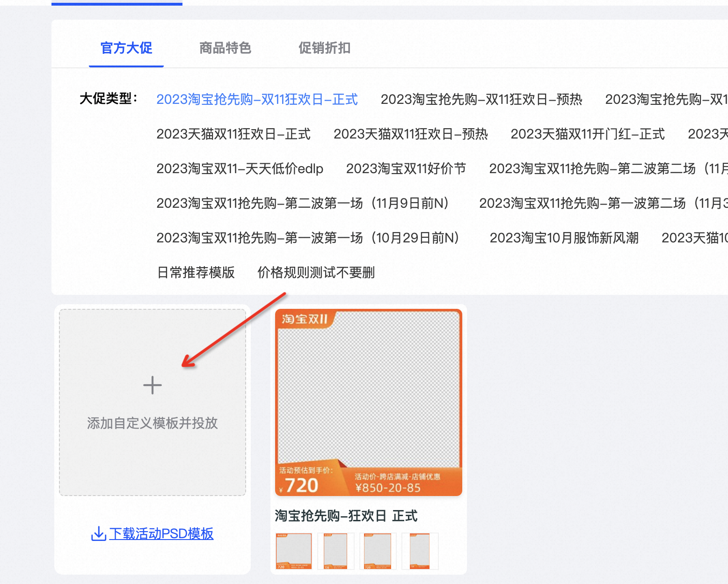
Task: Open 下载活动PSD模板 link
Action: coord(161,533)
